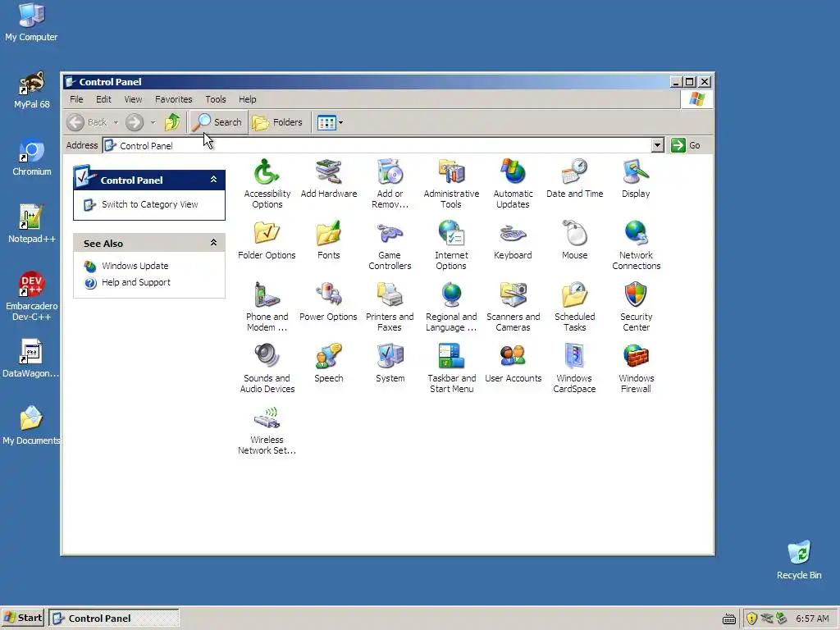This screenshot has height=630, width=840.
Task: Open Windows Firewall icon
Action: click(x=636, y=368)
